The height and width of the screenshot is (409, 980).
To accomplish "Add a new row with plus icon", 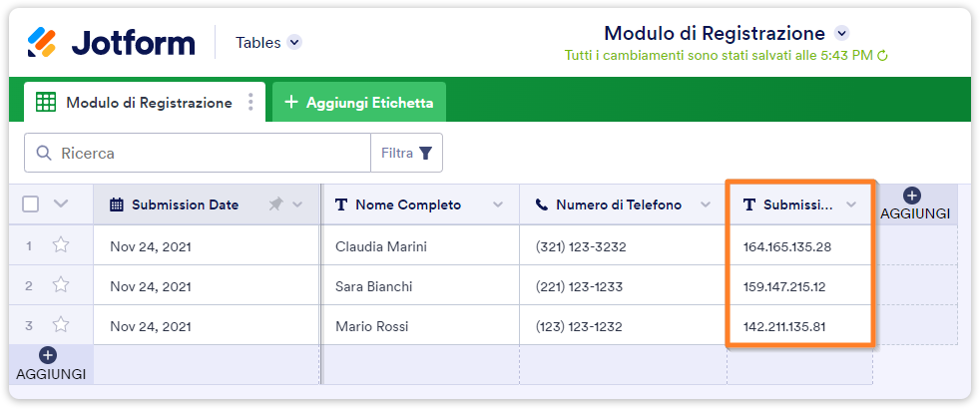I will 48,355.
